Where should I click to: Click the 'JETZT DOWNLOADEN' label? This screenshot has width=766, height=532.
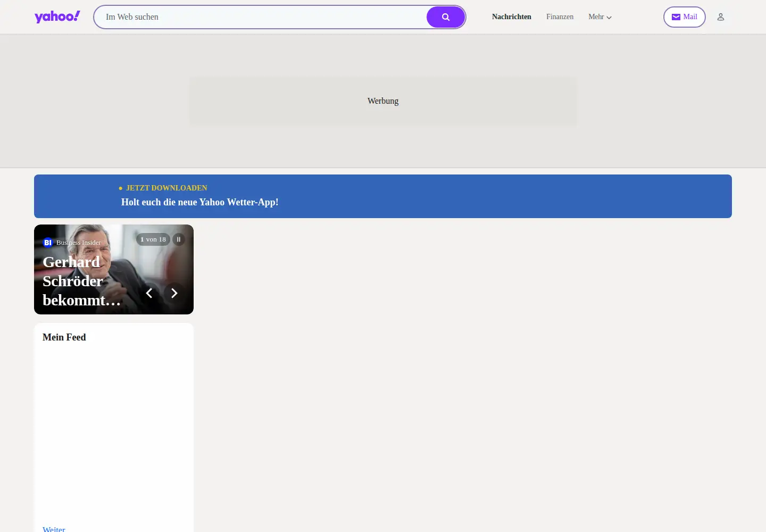click(166, 188)
